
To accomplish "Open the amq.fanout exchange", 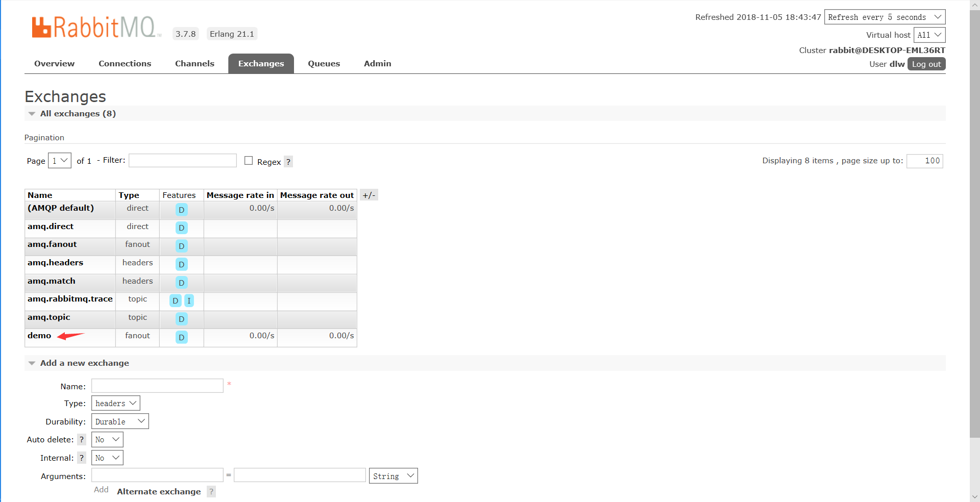I will pos(52,244).
